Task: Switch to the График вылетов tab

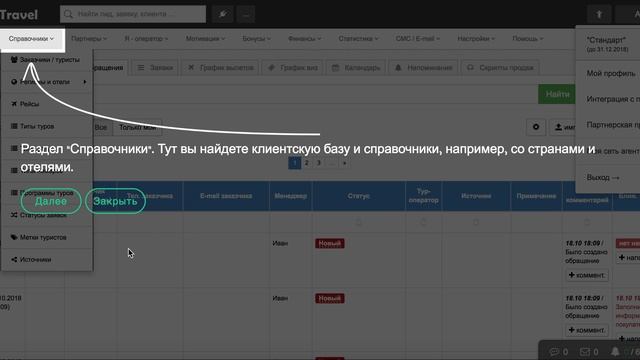Action: tap(221, 68)
